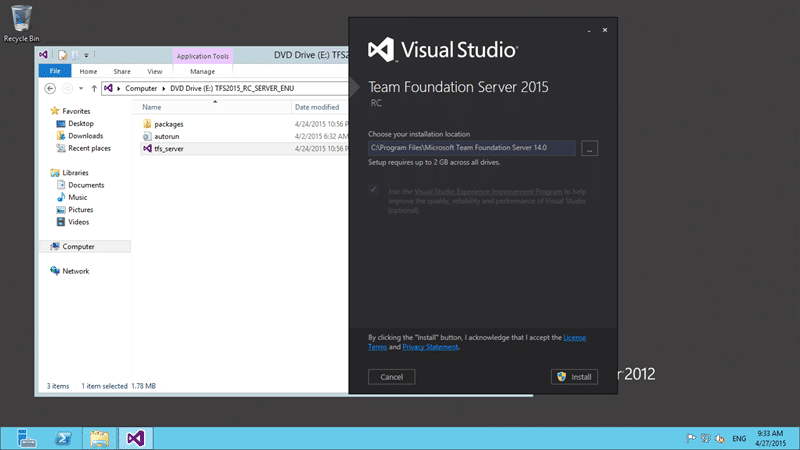The height and width of the screenshot is (450, 800).
Task: Open Server Manager from the taskbar
Action: 26,438
